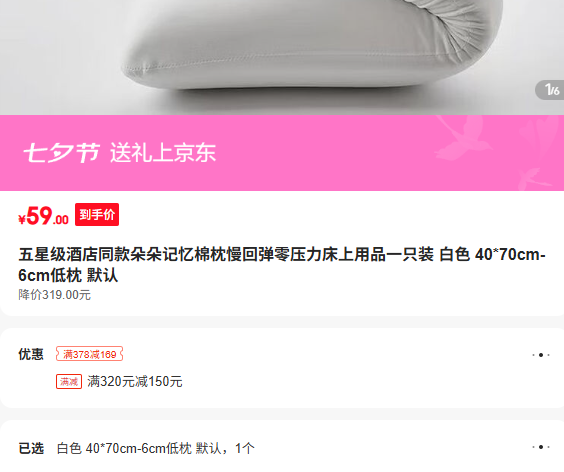
Task: Tap the ¥59.00 price
Action: (43, 216)
